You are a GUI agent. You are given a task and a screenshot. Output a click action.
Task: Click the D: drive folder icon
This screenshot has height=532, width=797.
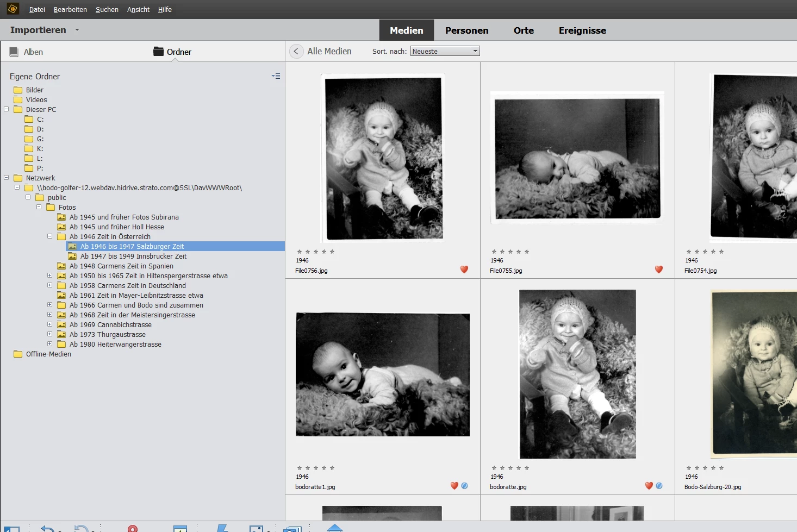click(29, 129)
